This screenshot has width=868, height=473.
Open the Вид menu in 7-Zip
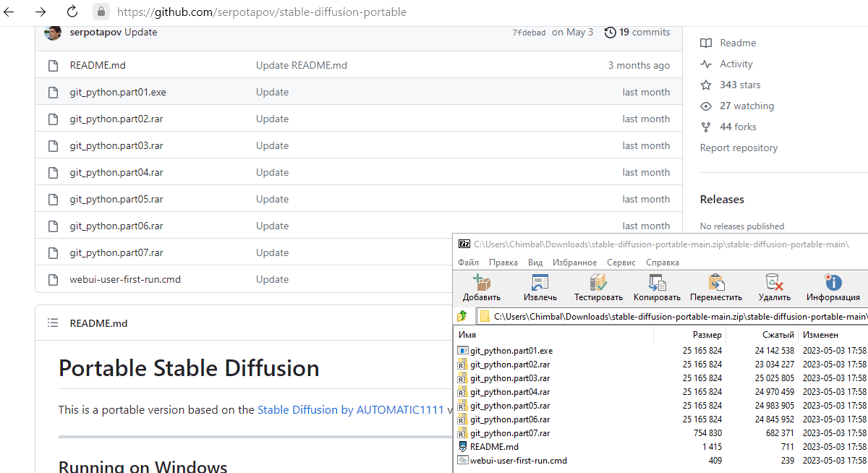click(535, 263)
